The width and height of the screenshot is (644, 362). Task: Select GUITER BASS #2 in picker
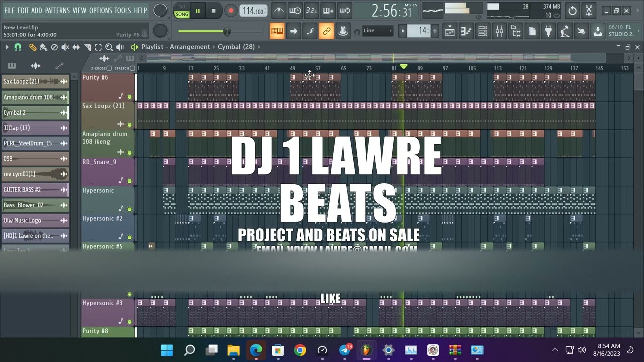point(35,190)
